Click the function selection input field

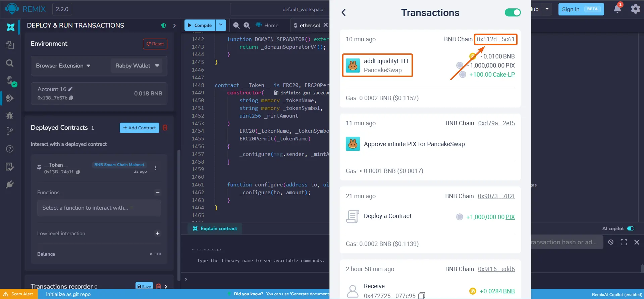coord(99,208)
